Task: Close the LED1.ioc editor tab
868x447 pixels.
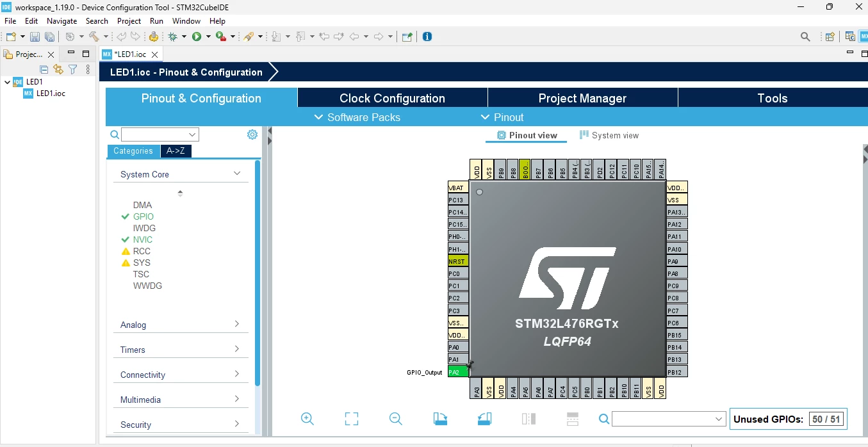Action: tap(154, 54)
